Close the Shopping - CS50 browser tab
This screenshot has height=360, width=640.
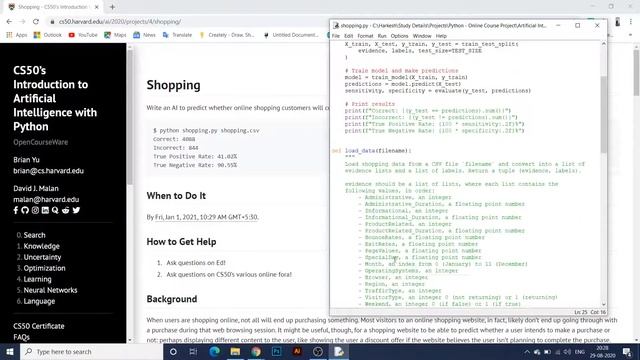click(96, 7)
